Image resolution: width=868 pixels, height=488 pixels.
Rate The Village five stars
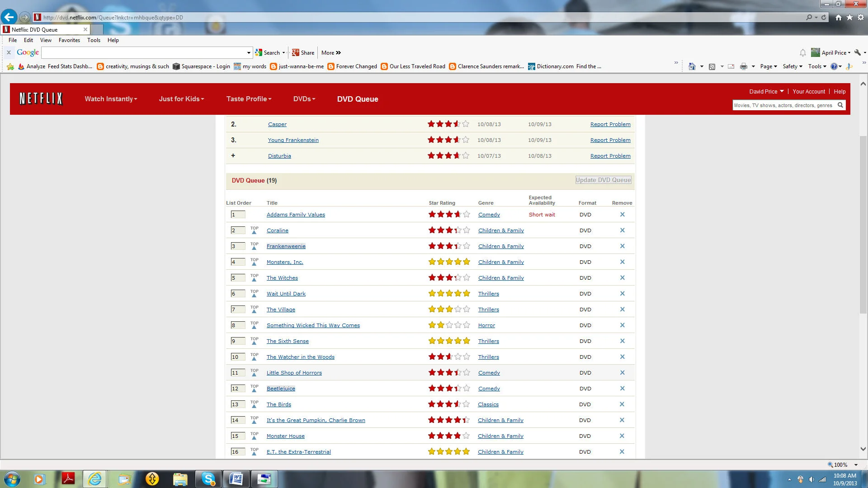467,309
